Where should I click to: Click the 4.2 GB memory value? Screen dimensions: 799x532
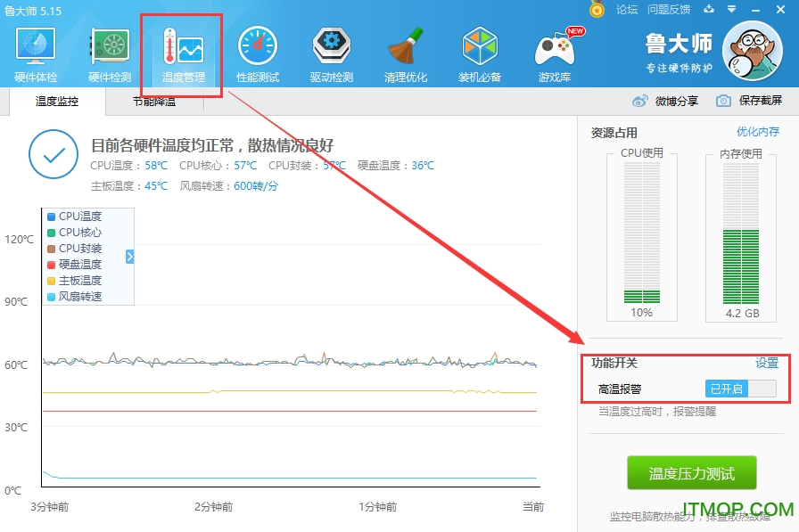coord(743,313)
